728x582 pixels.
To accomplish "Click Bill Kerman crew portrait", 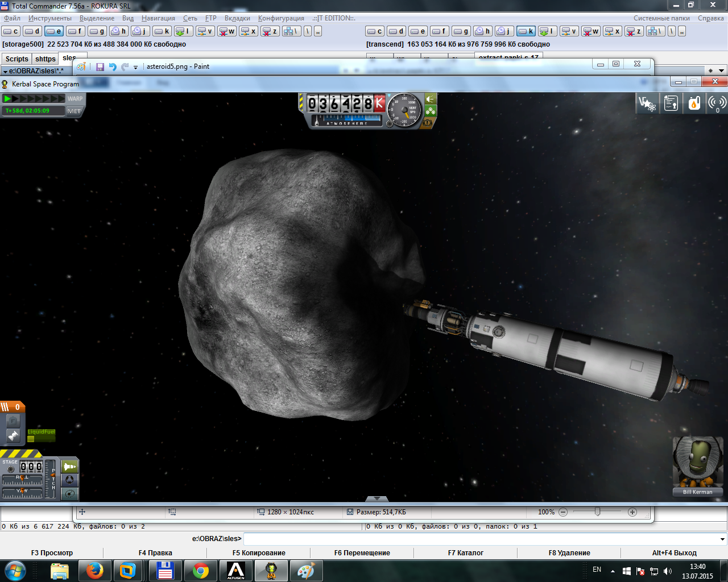I will (697, 462).
